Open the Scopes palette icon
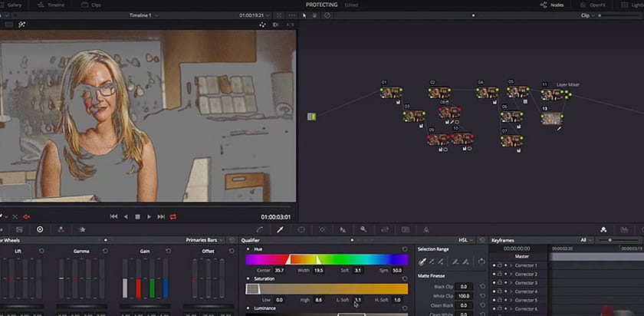644x316 pixels. 624,229
